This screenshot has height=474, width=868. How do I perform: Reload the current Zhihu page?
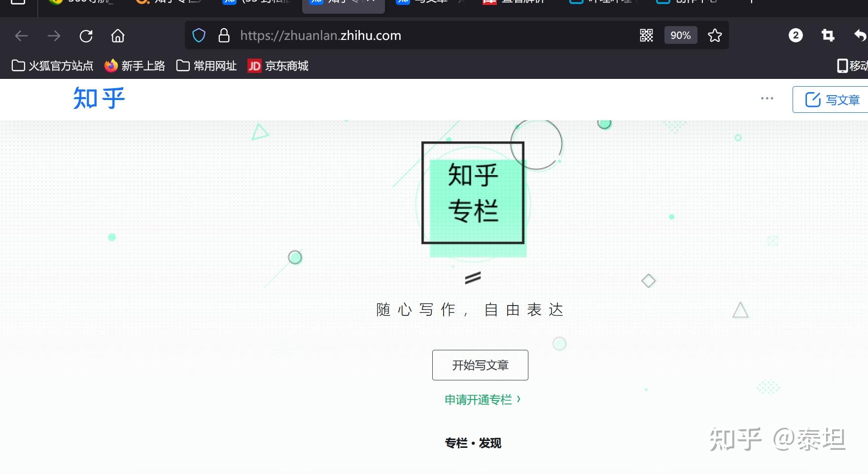click(86, 35)
